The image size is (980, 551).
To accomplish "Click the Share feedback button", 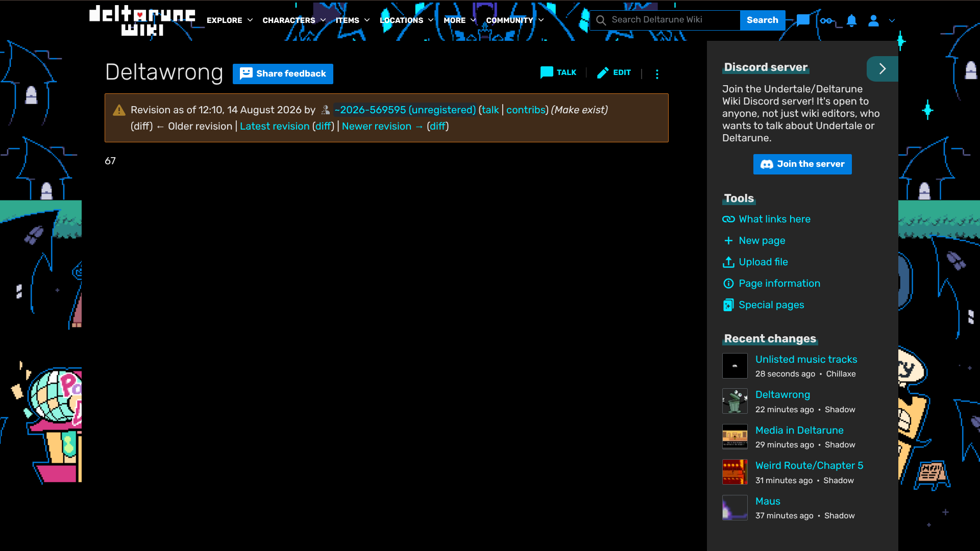I will coord(283,73).
